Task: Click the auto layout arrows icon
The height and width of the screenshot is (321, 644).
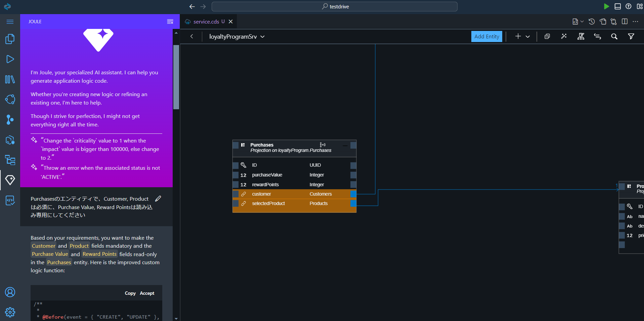Action: click(x=598, y=36)
